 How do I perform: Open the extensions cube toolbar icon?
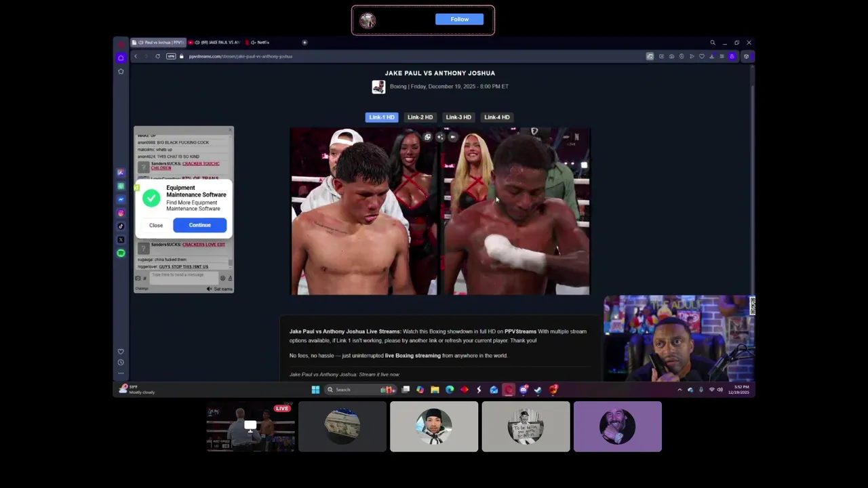click(746, 56)
